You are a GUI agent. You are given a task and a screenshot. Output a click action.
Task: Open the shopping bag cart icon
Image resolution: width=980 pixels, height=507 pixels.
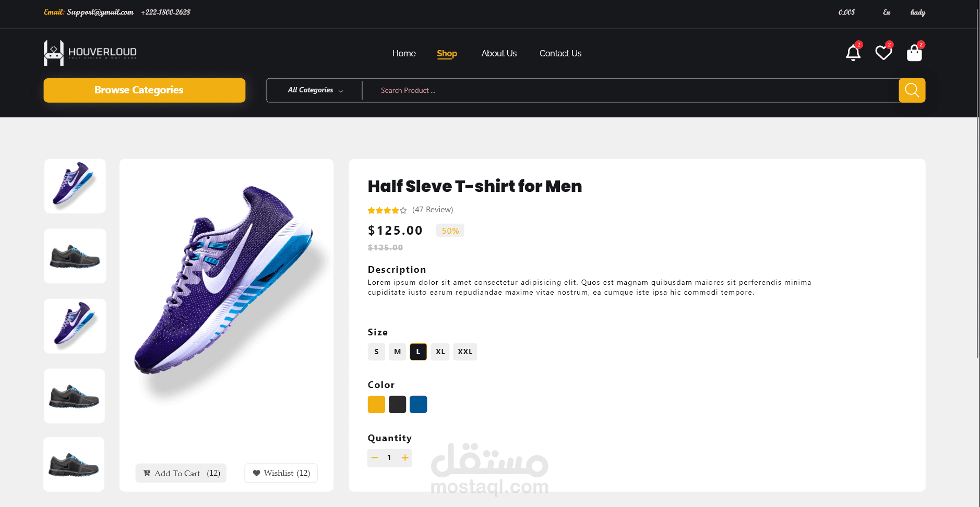coord(914,53)
